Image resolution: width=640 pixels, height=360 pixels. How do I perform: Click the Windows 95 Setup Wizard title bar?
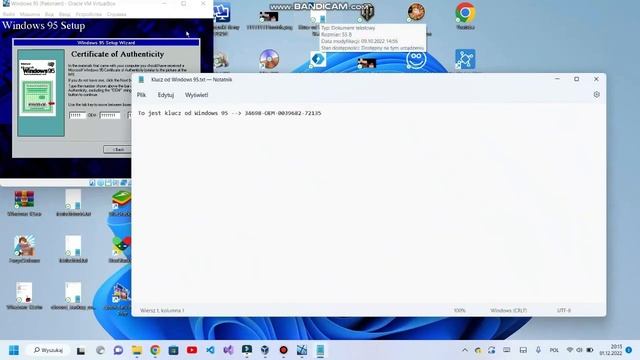pos(106,42)
